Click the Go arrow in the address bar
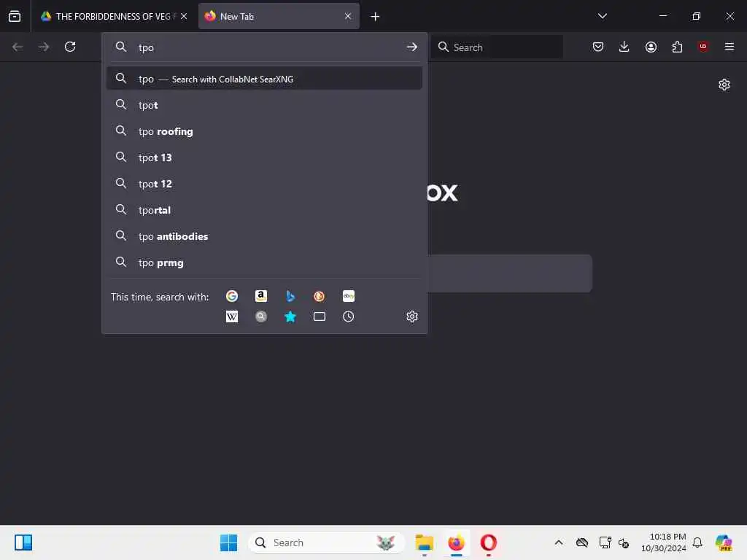Image resolution: width=747 pixels, height=560 pixels. click(412, 47)
